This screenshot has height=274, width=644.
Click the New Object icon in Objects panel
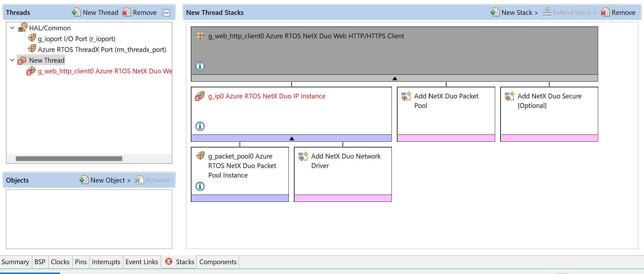pyautogui.click(x=84, y=180)
